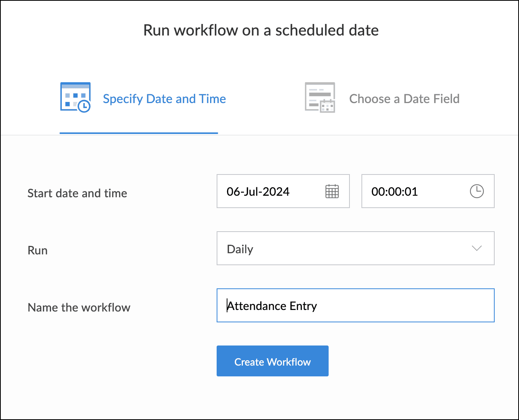Screen dimensions: 519x420
Task: Click the Start date and time label
Action: coord(77,193)
